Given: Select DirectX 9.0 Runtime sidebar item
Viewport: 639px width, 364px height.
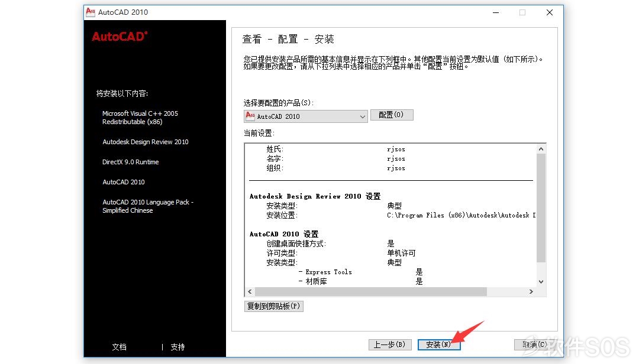Looking at the screenshot, I should (x=130, y=162).
